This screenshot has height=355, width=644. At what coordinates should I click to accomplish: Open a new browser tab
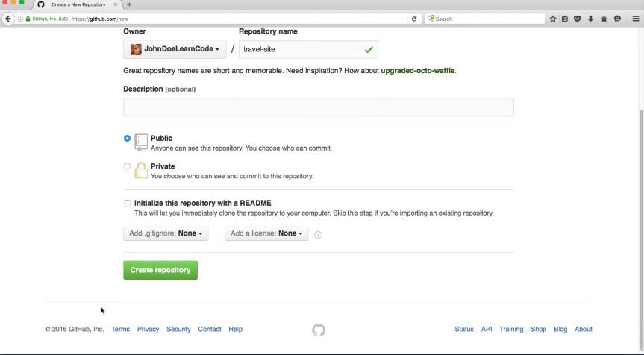point(129,4)
